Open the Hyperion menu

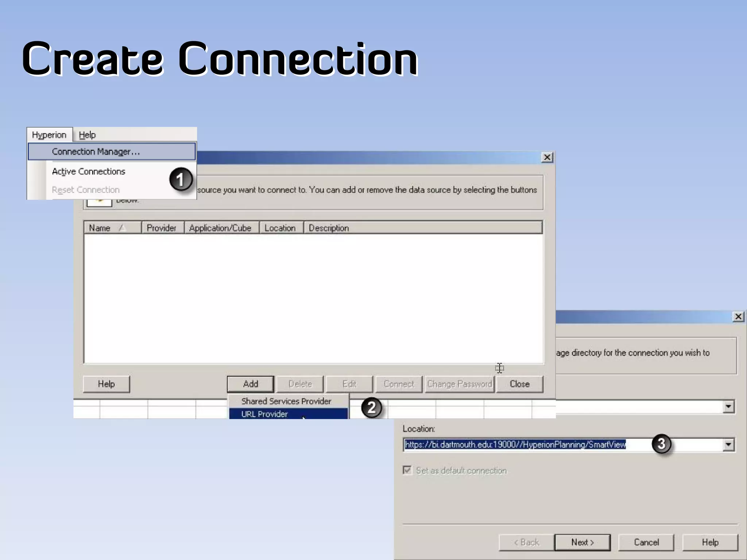[x=49, y=135]
